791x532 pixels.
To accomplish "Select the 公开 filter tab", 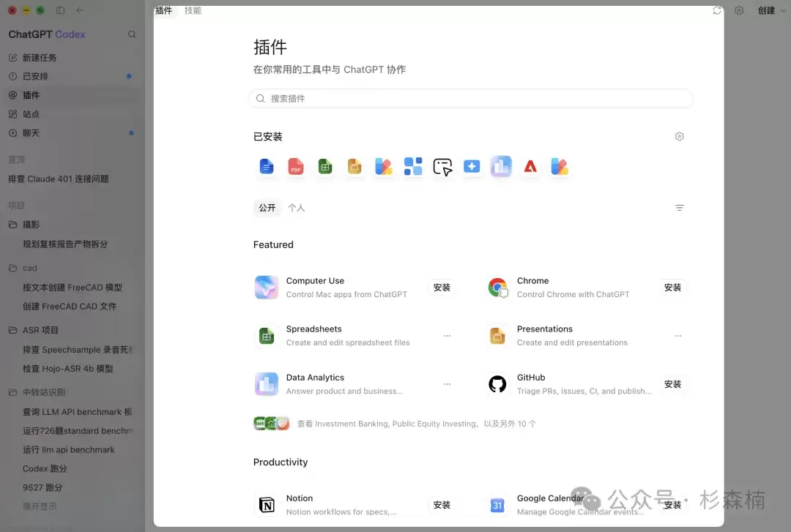I will (267, 208).
